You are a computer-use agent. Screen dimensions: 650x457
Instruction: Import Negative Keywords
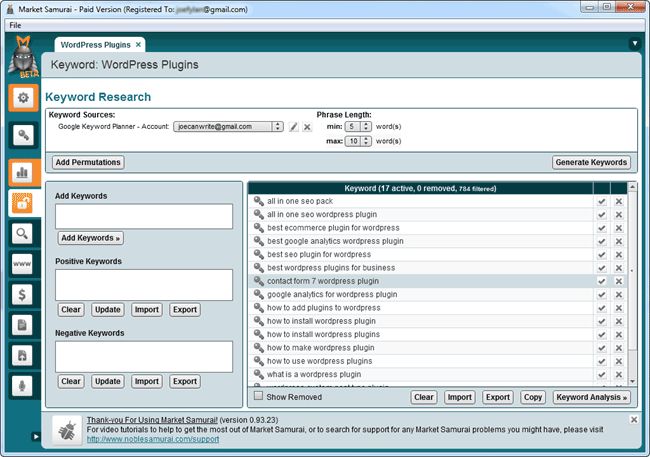[147, 382]
